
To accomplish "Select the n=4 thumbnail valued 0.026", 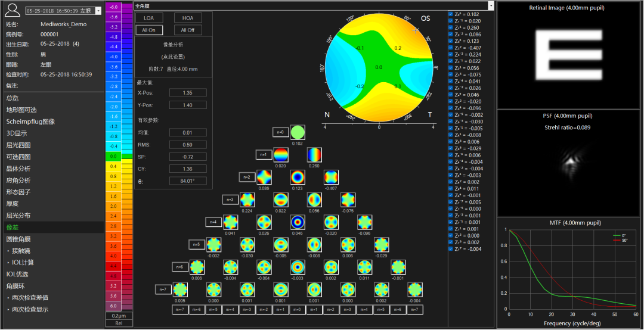I will pyautogui.click(x=264, y=222).
